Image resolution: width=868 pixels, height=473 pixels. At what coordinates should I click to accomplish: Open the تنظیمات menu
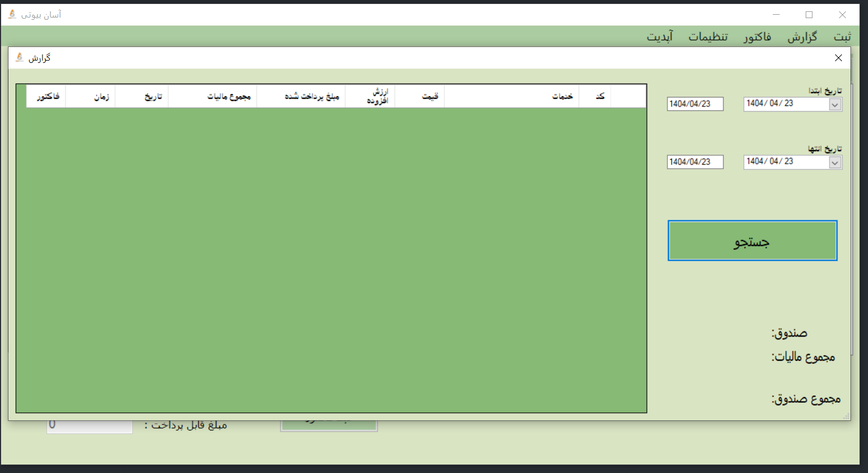(x=708, y=37)
